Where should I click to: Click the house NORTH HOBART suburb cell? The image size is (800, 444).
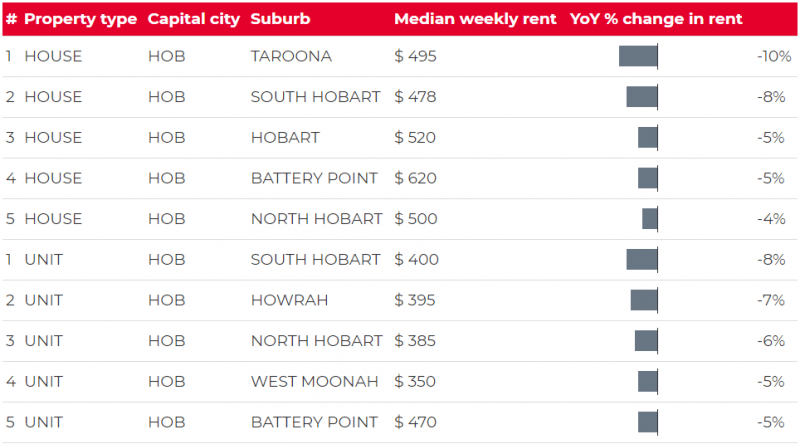(x=316, y=219)
